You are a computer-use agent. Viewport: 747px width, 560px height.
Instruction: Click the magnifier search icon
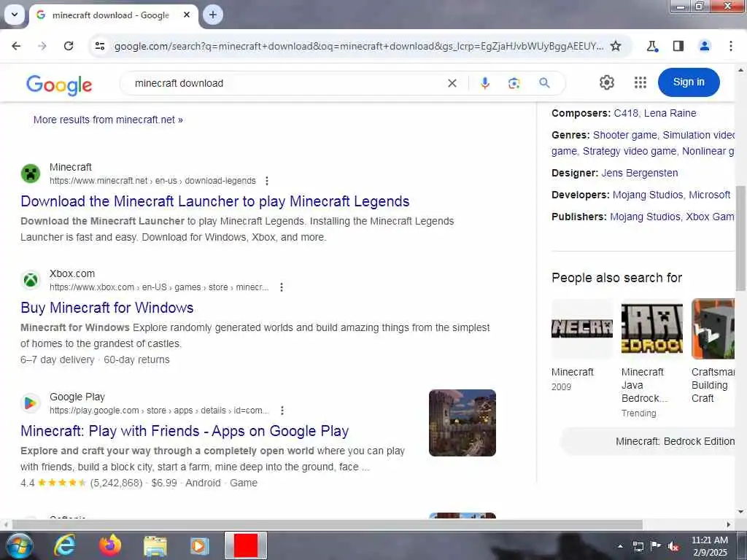click(544, 83)
